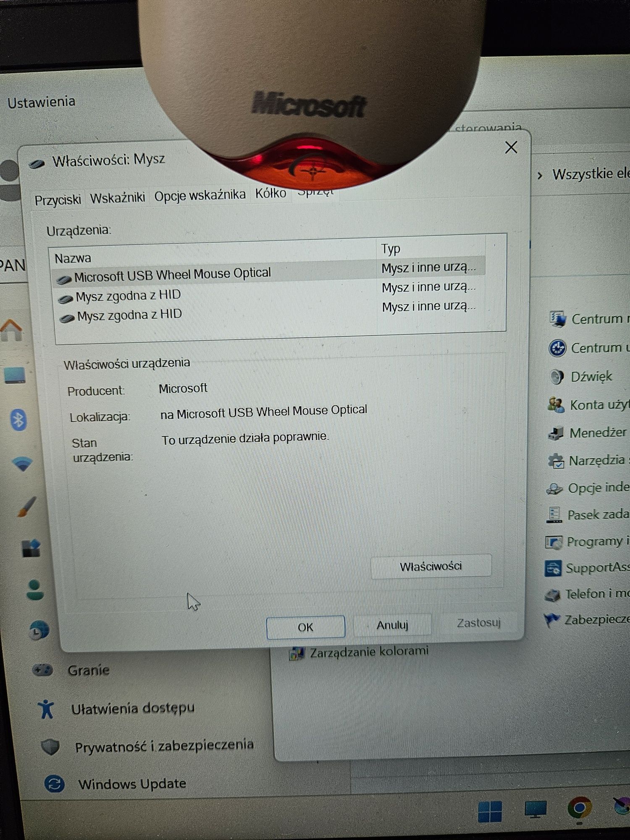Open Pasek zadań item
Viewport: 630px width, 840px height.
point(598,515)
